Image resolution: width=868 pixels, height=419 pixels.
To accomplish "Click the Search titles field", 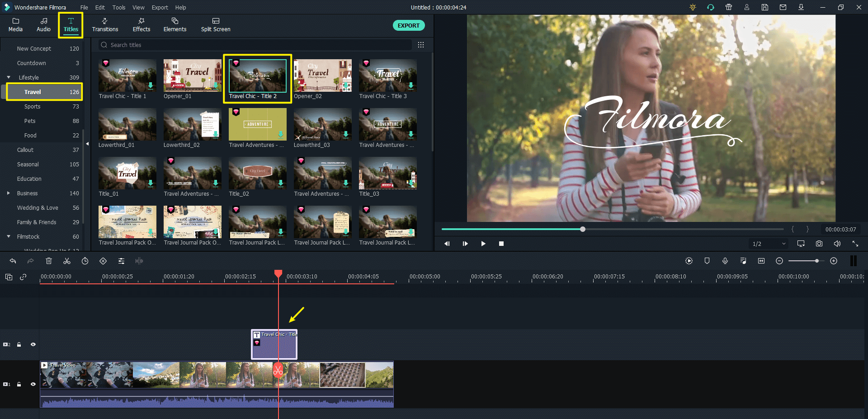I will (255, 45).
